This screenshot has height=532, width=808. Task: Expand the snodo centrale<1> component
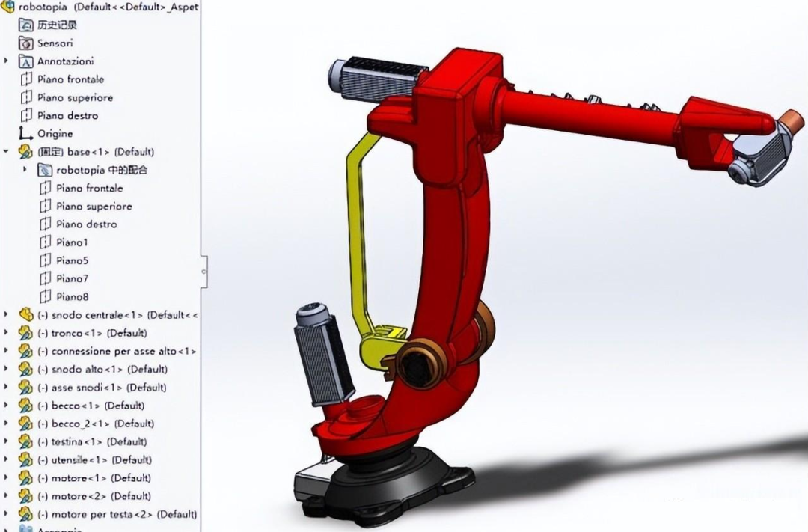coord(7,315)
